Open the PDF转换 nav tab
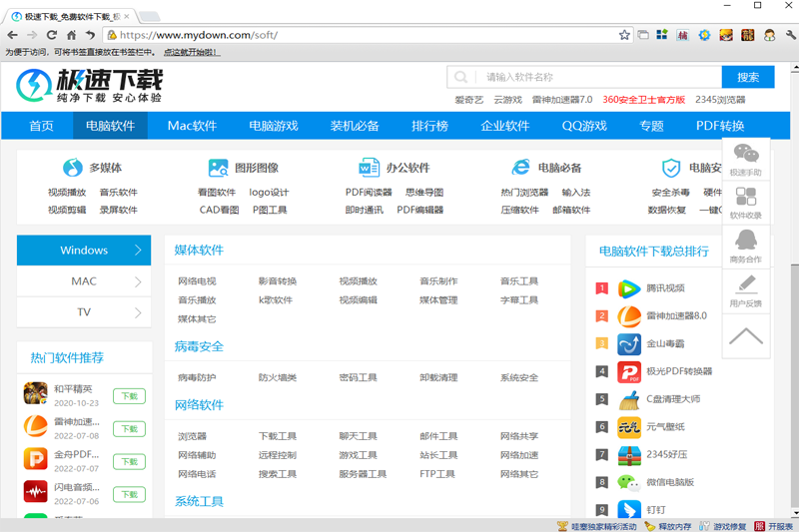The image size is (799, 532). [x=720, y=126]
